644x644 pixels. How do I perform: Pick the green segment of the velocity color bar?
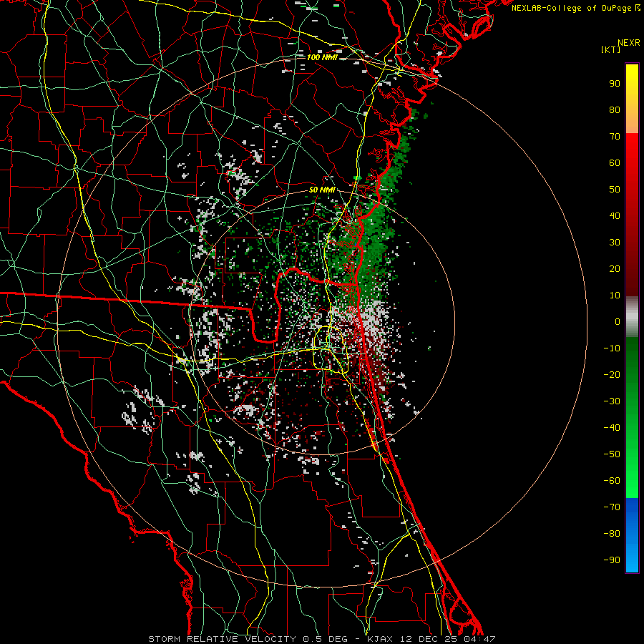tap(632, 417)
